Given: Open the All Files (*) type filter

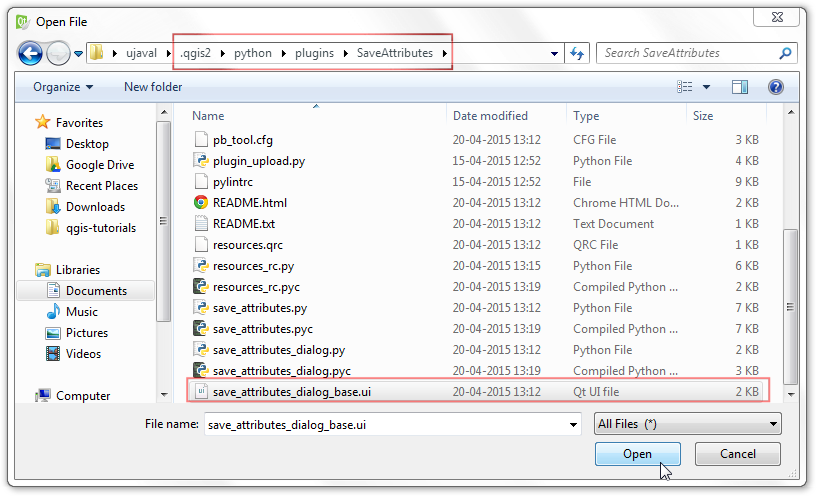Looking at the screenshot, I should tap(688, 424).
